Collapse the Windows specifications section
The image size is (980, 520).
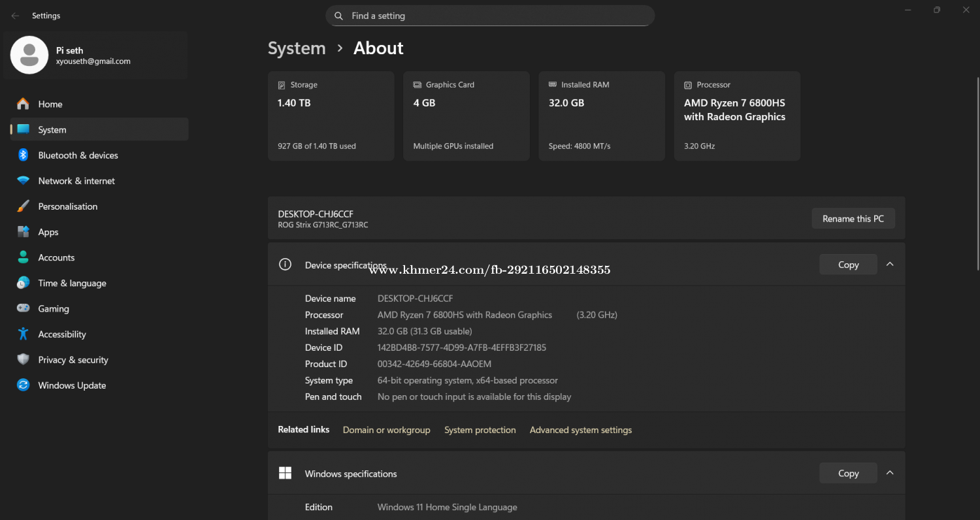click(889, 473)
